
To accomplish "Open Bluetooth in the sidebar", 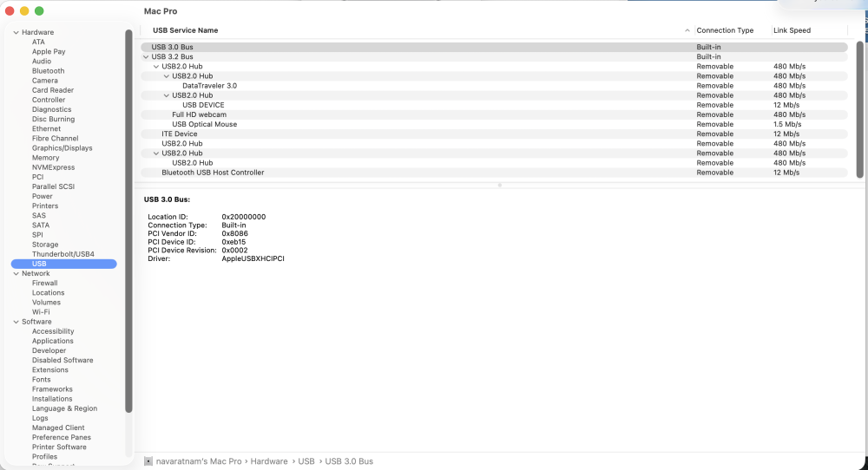I will tap(48, 71).
